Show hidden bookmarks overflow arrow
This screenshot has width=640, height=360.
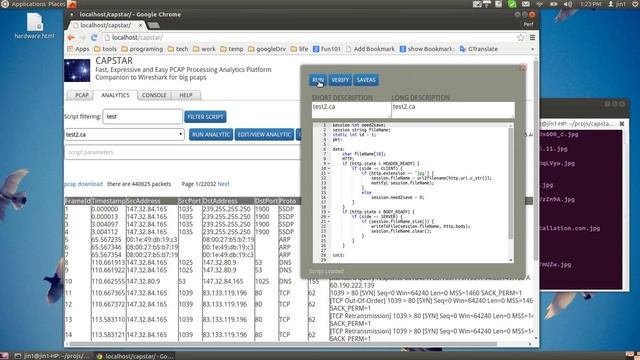tap(532, 49)
